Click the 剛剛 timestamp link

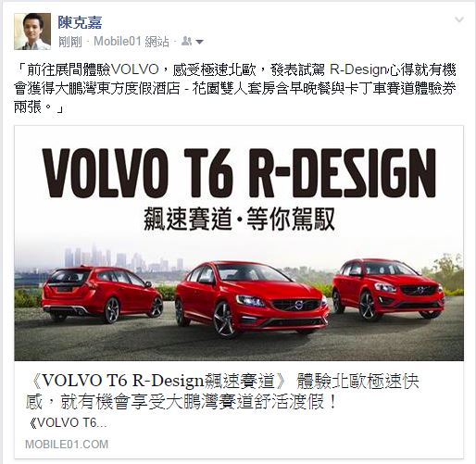pyautogui.click(x=70, y=42)
